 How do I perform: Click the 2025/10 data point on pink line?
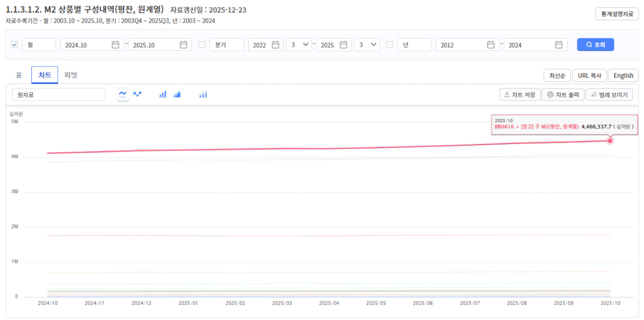pyautogui.click(x=610, y=141)
